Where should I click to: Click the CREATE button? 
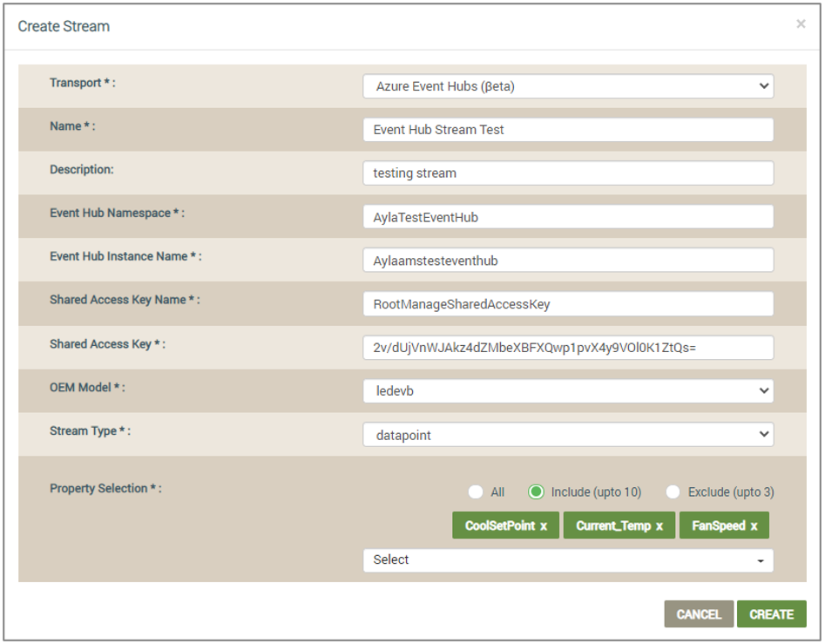coord(771,614)
